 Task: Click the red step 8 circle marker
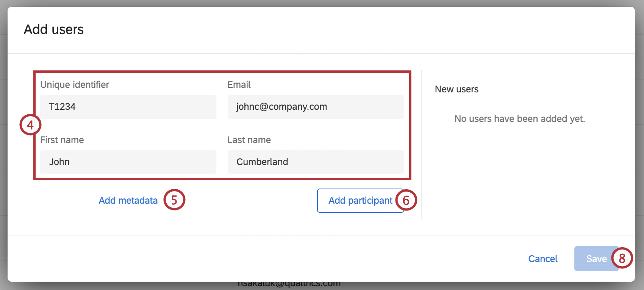(x=622, y=258)
